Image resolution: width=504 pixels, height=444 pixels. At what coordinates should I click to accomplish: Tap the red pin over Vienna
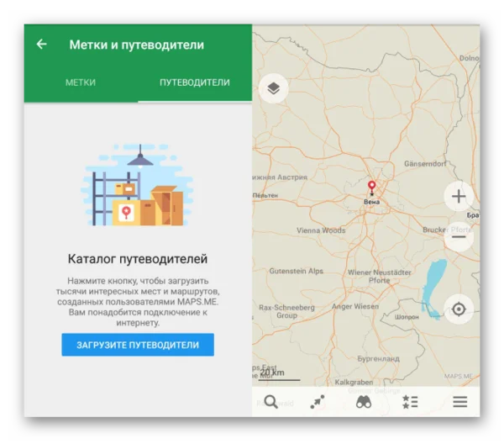(370, 186)
